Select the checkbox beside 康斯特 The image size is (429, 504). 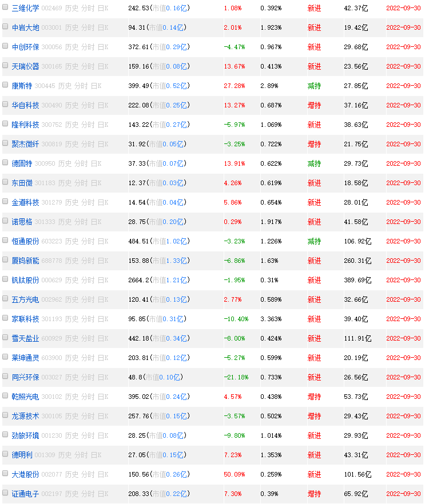[5, 85]
